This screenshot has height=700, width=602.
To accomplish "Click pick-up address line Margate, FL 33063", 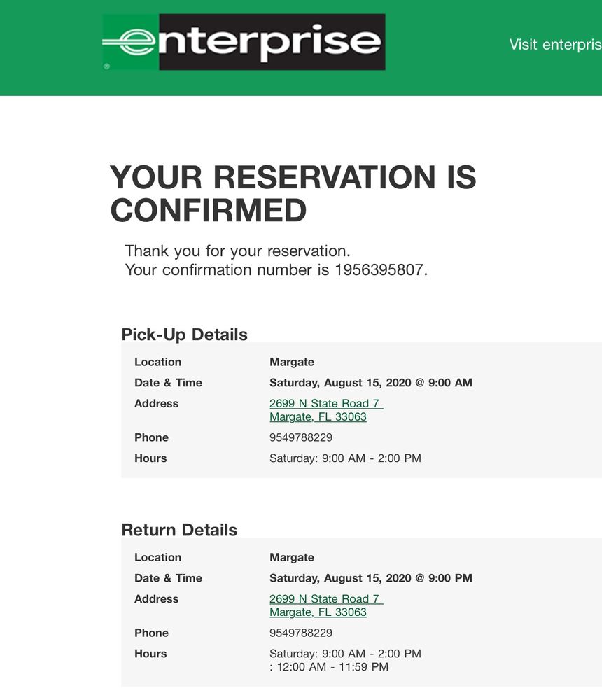I will click(x=318, y=416).
